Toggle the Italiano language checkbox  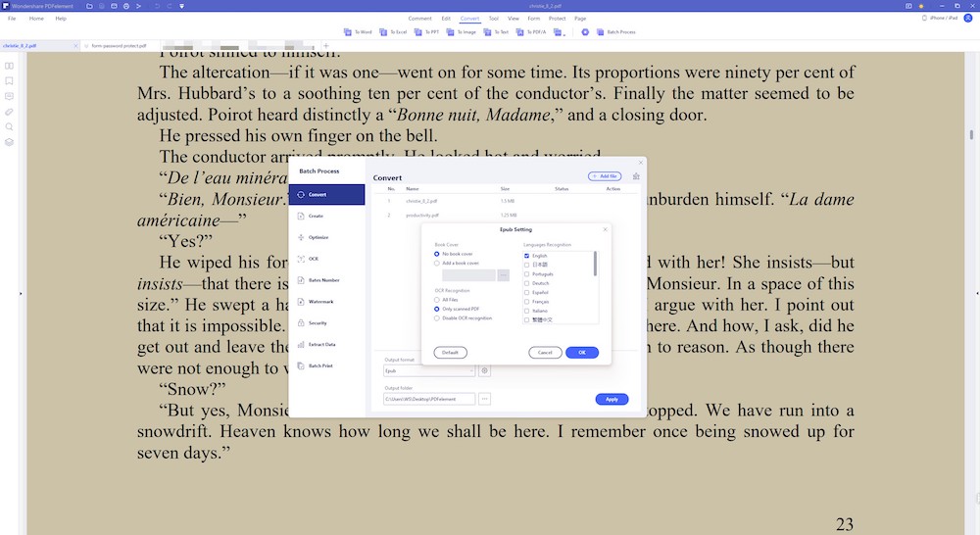(x=526, y=311)
